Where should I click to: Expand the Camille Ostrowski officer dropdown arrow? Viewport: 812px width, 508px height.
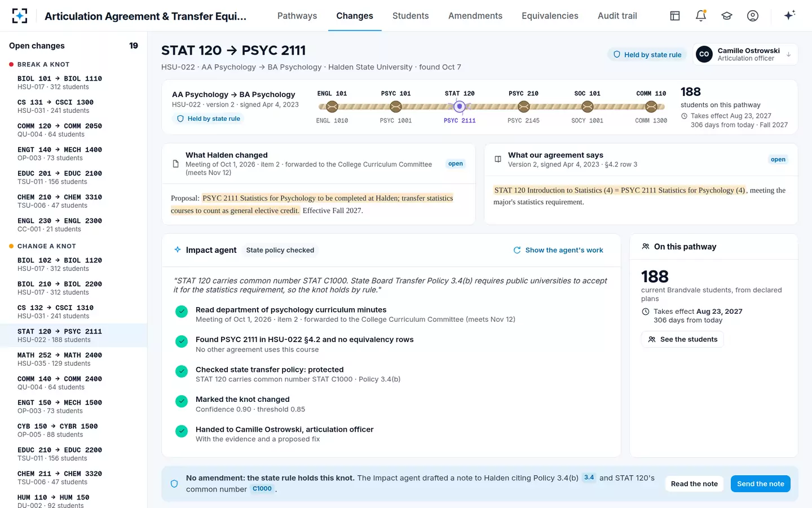[x=788, y=55]
